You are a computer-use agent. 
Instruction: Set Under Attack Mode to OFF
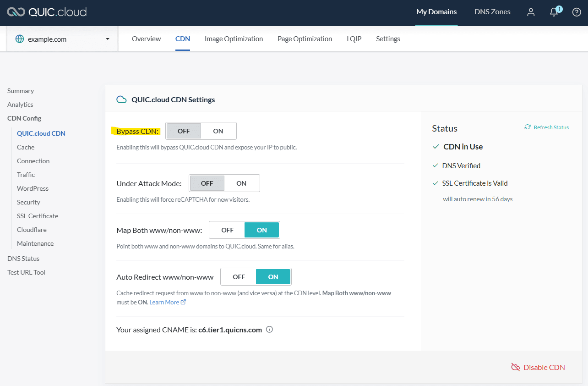pos(207,183)
